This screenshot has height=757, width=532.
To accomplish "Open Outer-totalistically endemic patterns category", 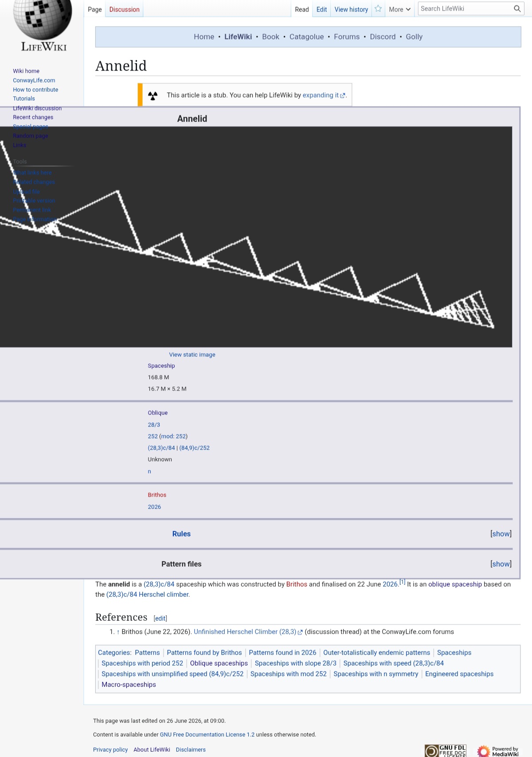I will pos(376,652).
